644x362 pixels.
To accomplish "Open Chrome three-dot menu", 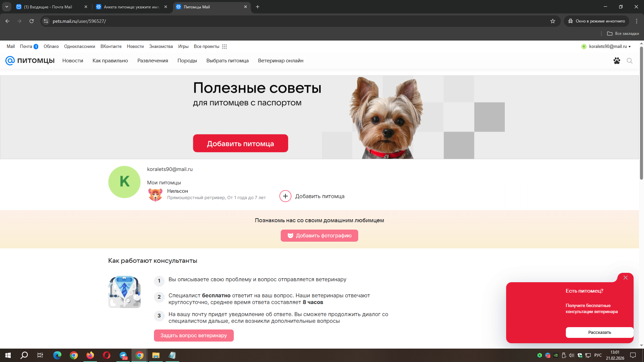I will (x=636, y=21).
